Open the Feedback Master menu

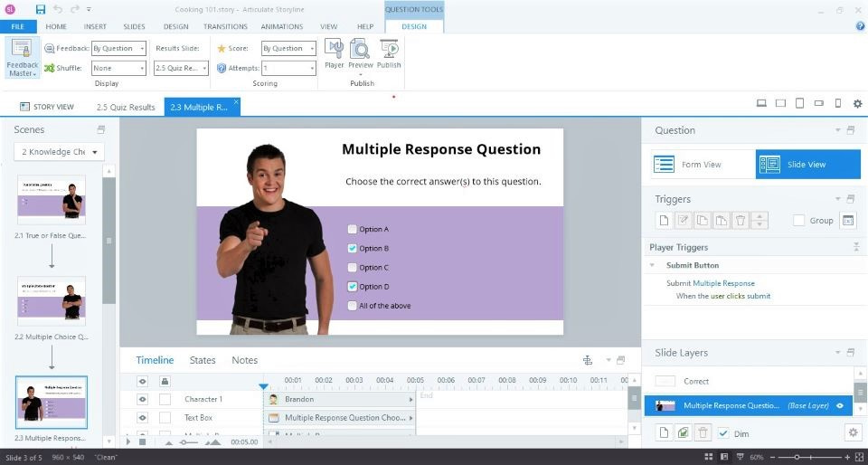click(x=22, y=58)
